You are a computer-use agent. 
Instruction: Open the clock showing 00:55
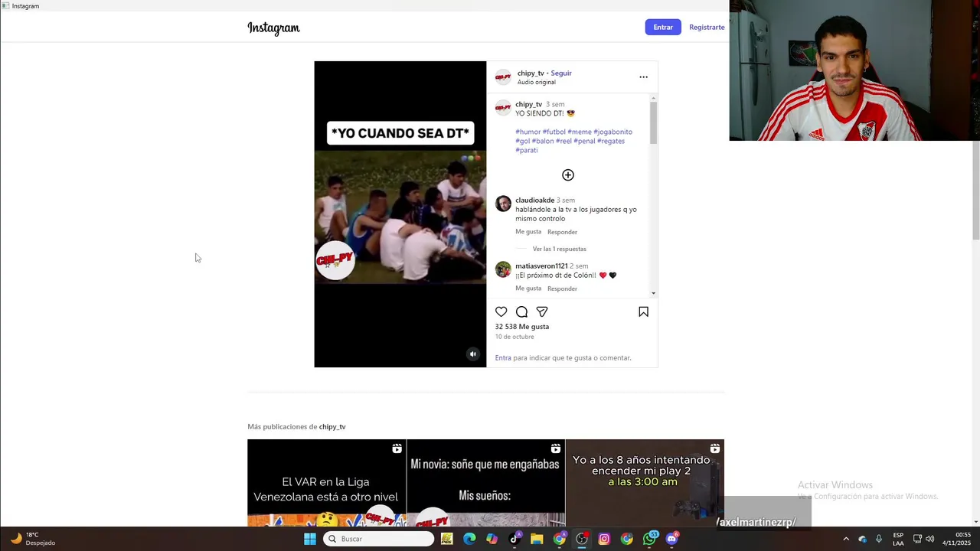pos(956,539)
